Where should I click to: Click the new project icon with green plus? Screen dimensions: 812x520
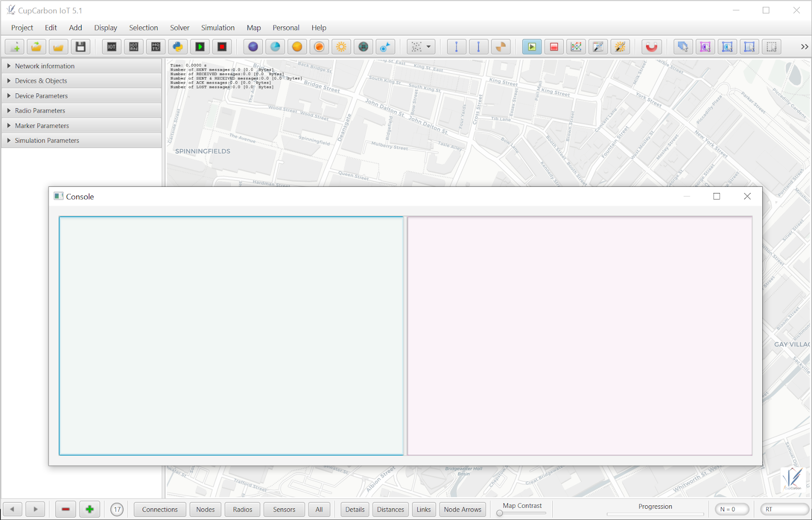point(15,47)
